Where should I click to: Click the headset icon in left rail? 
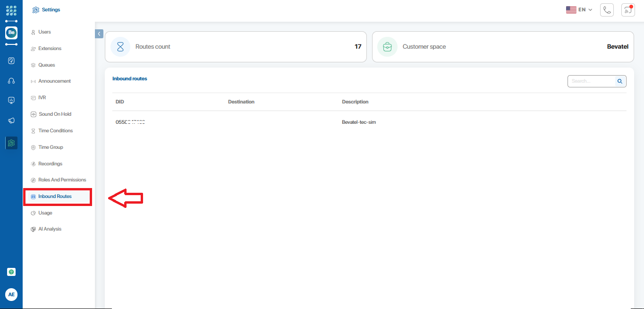(11, 81)
